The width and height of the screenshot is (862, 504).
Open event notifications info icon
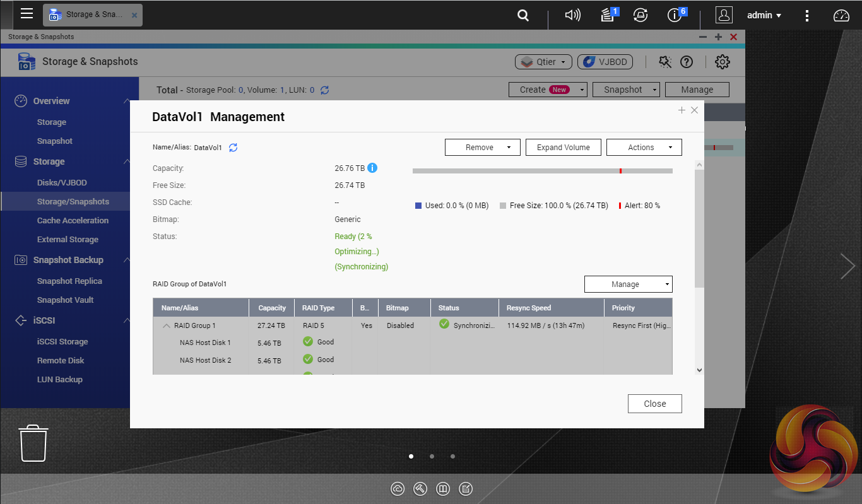(x=675, y=15)
